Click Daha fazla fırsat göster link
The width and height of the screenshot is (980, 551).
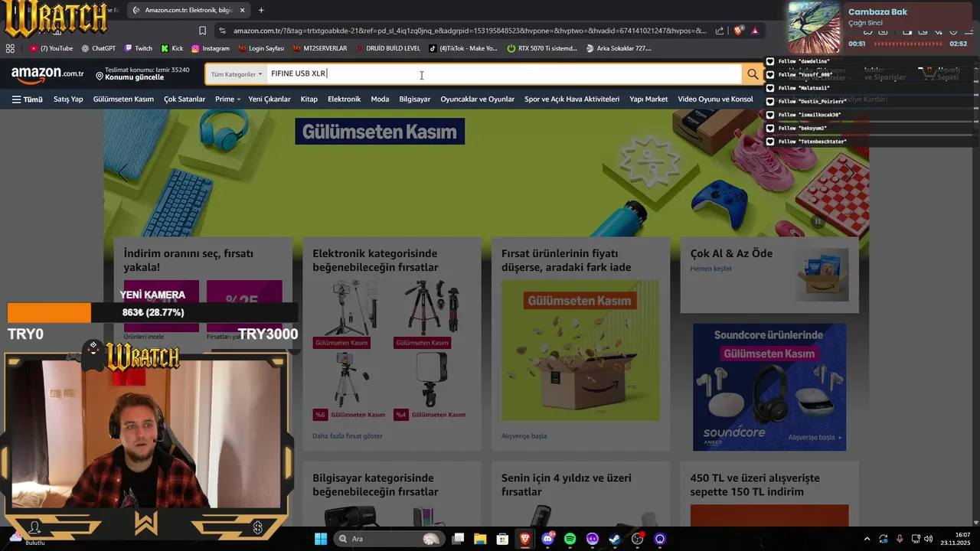click(348, 436)
